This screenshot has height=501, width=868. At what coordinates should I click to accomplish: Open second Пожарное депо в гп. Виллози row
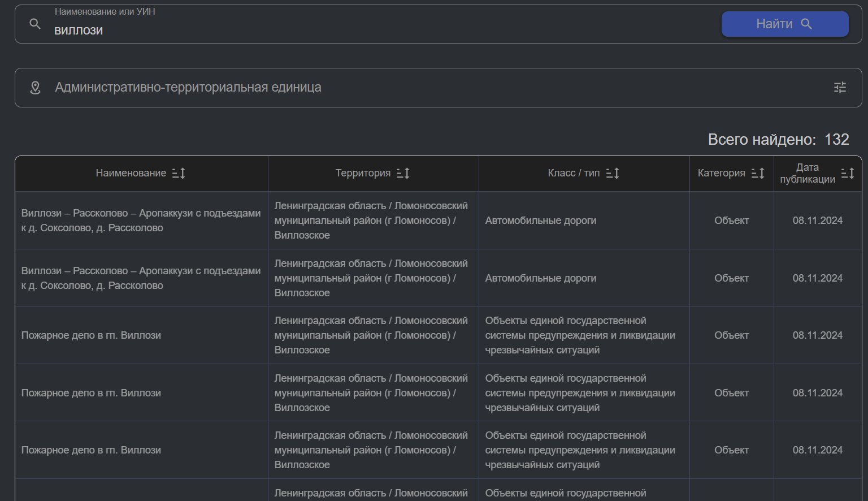(438, 392)
